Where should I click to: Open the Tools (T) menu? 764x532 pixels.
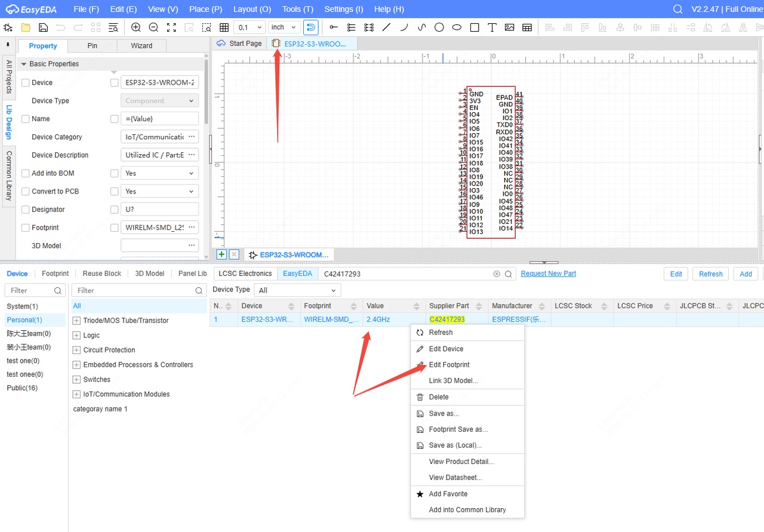297,9
